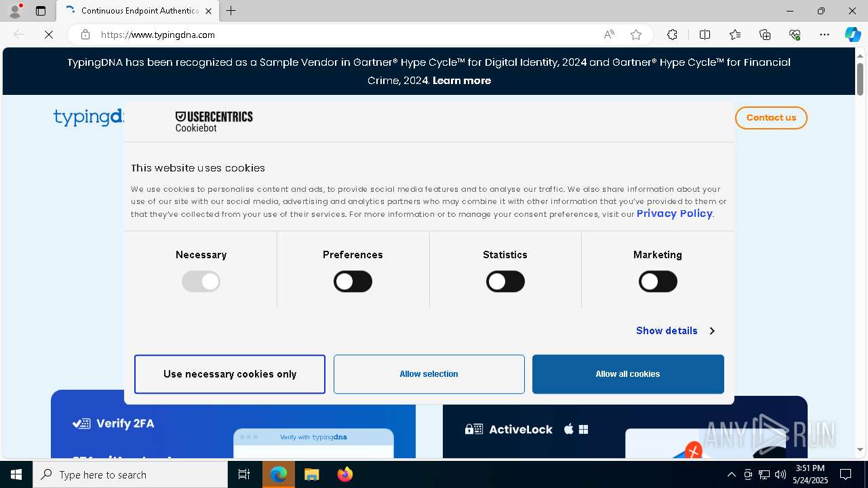Enable the Preferences cookies switch
Image resolution: width=868 pixels, height=488 pixels.
pyautogui.click(x=353, y=281)
